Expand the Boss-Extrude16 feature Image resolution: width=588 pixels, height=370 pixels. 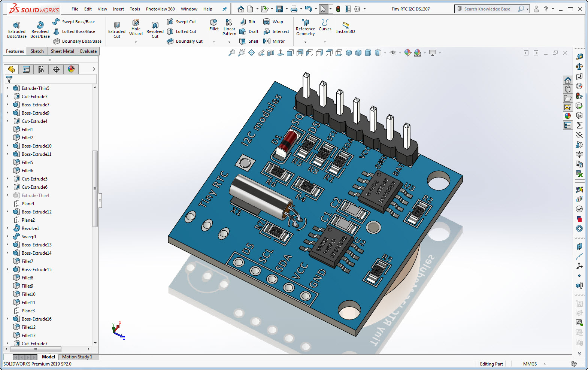[x=7, y=319]
